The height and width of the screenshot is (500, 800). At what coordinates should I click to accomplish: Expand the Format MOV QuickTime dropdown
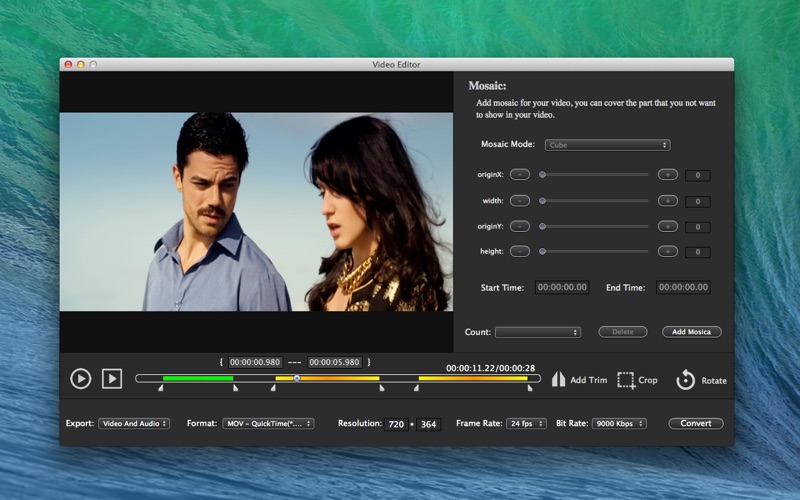(268, 423)
